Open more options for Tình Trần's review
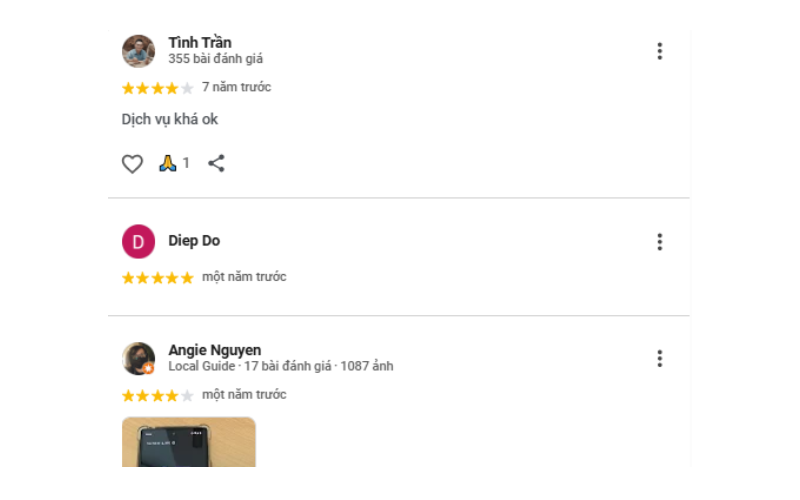The width and height of the screenshot is (800, 500). (659, 51)
